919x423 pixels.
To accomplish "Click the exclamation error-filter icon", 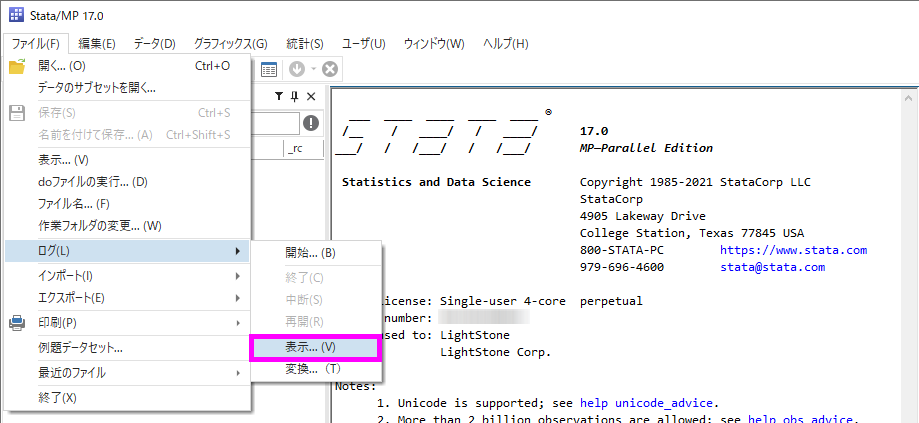I will [x=311, y=123].
